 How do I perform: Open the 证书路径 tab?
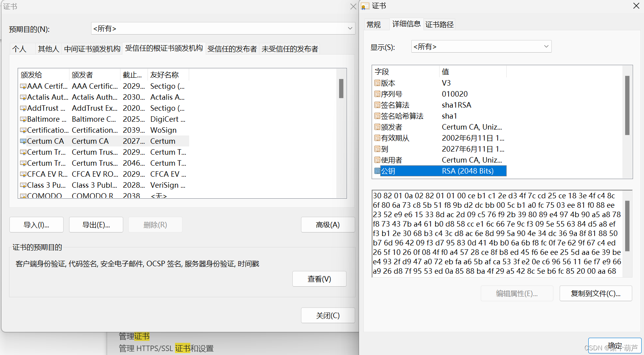coord(439,24)
